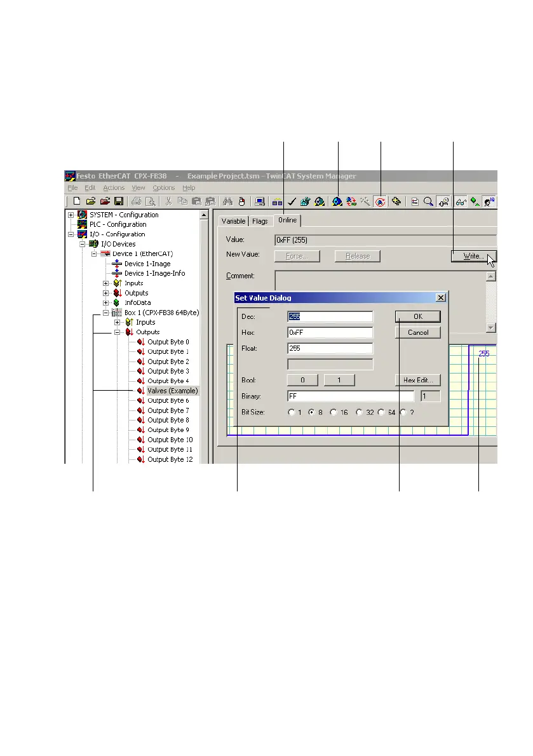Image resolution: width=533 pixels, height=756 pixels.
Task: Open the File menu
Action: pyautogui.click(x=72, y=188)
